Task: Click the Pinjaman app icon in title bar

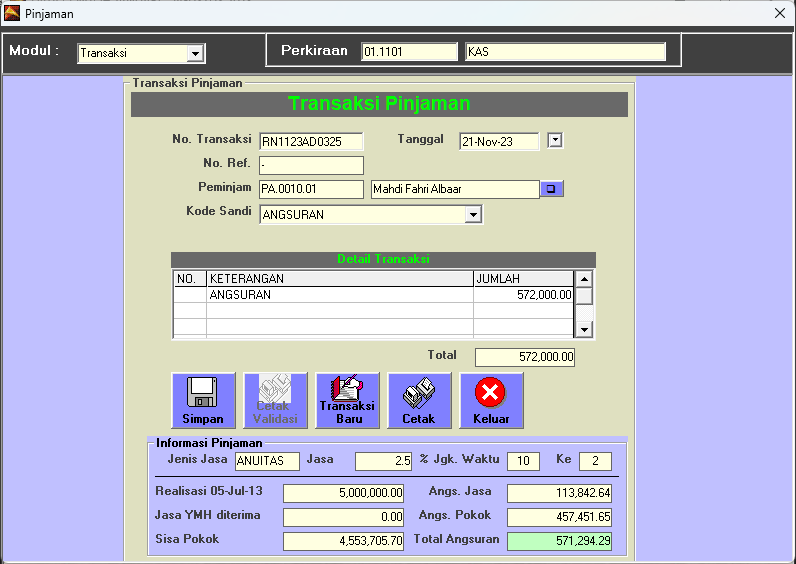Action: coord(12,13)
